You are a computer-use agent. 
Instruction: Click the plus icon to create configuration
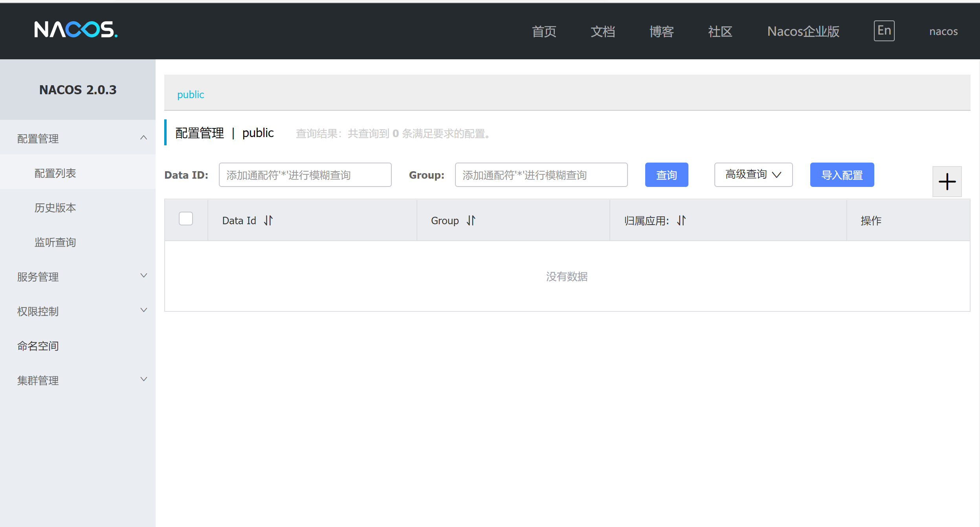pyautogui.click(x=947, y=181)
